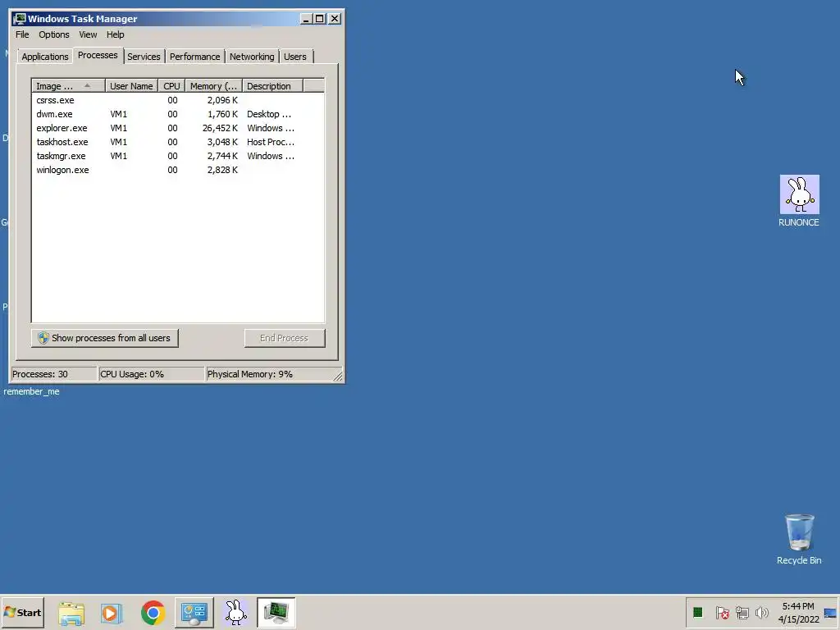Image resolution: width=840 pixels, height=630 pixels.
Task: Select the explorer.exe process row
Action: pos(178,128)
